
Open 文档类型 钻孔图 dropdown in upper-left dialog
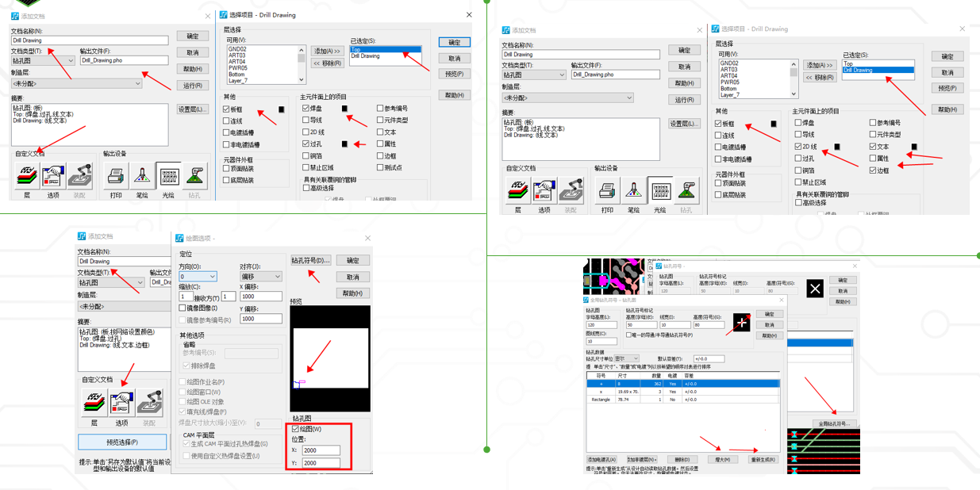click(x=42, y=60)
